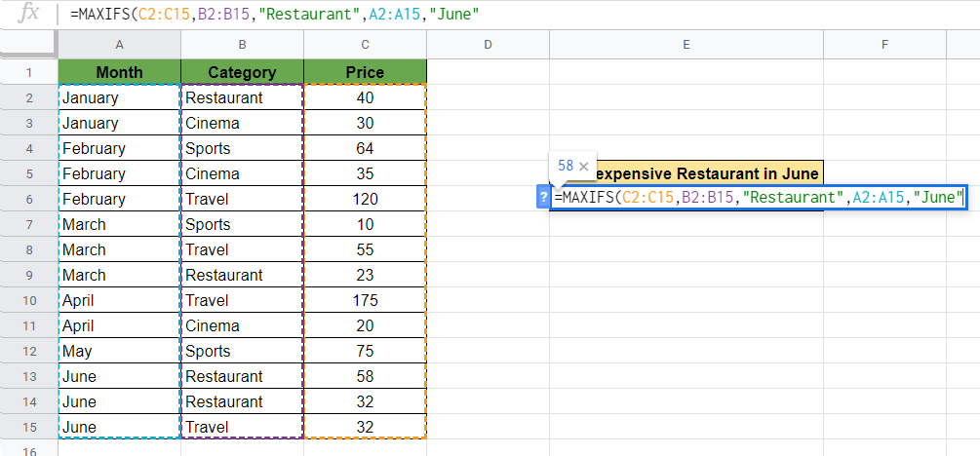Click the select-all corner box
Image resolution: width=980 pixels, height=456 pixels.
(28, 45)
